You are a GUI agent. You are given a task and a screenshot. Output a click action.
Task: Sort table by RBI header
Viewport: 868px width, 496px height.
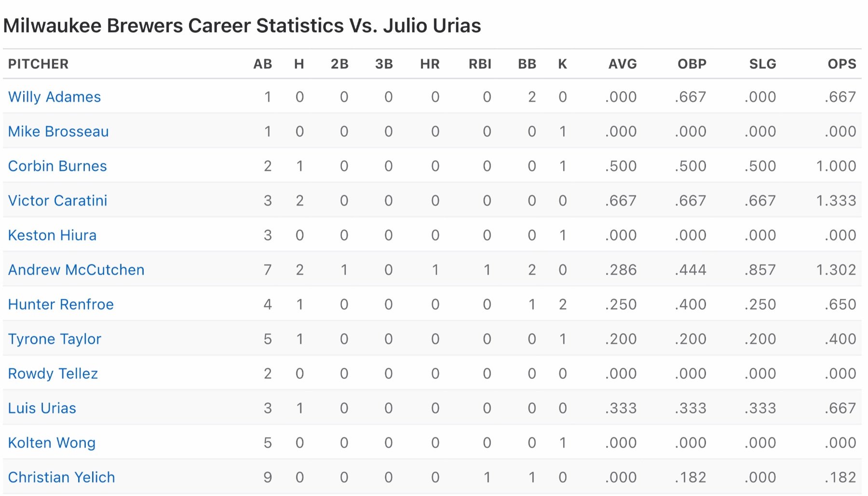click(480, 64)
